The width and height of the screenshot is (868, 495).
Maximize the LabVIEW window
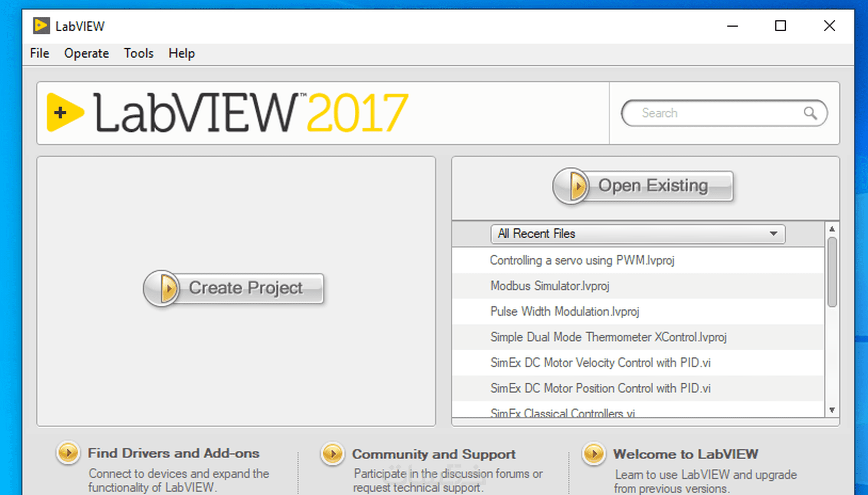[780, 26]
